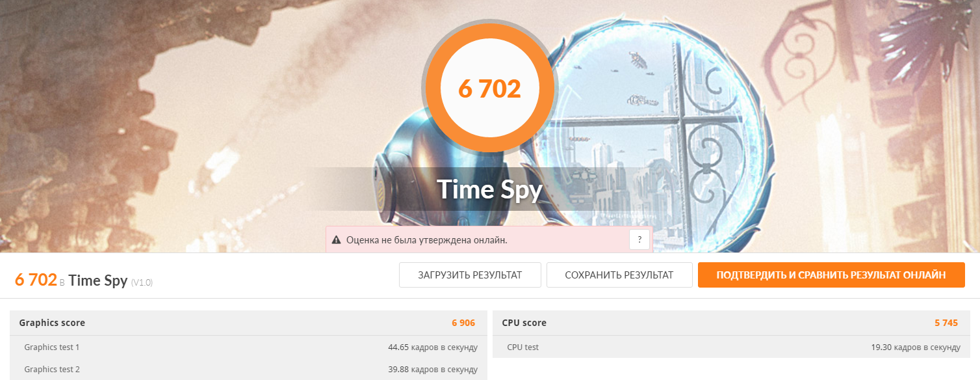Click ПОДТВЕРДИТЬ И СРАВНИТЬ РЕЗУЛЬТАТ ОНЛАЙН orange button
980x380 pixels.
point(831,275)
